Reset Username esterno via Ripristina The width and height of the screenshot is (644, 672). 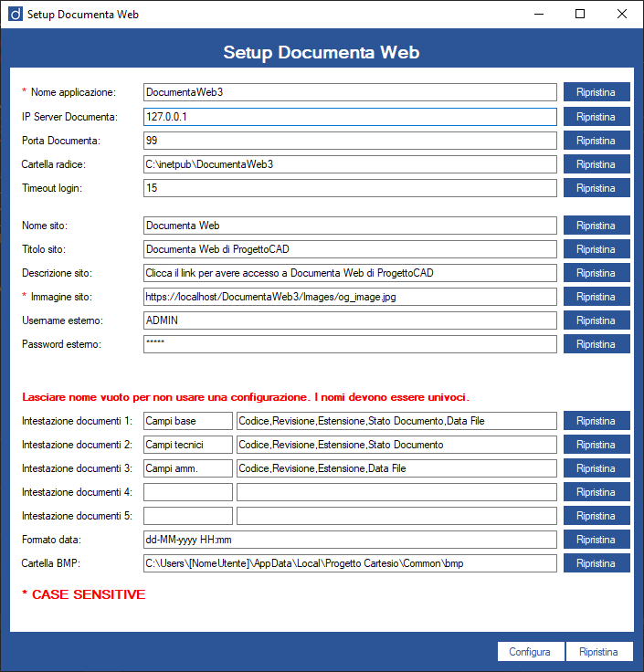click(596, 320)
